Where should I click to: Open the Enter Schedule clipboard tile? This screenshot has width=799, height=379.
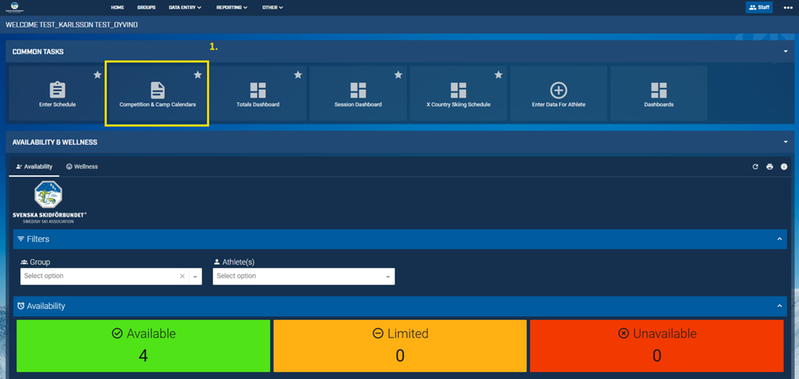[x=58, y=93]
